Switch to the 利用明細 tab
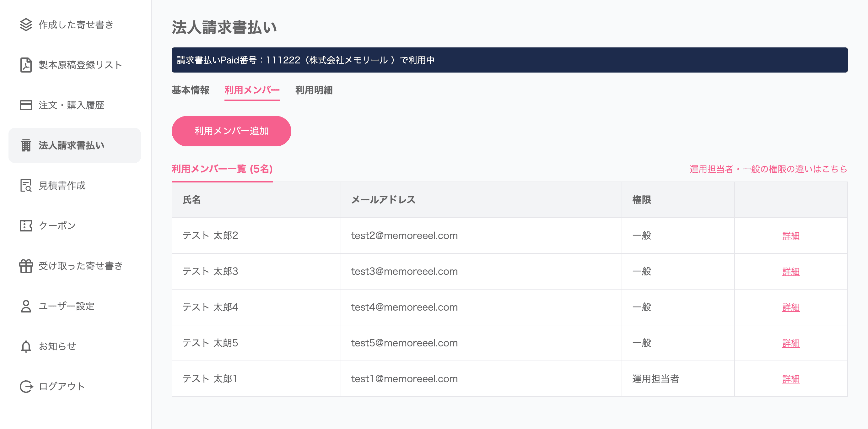This screenshot has width=868, height=429. point(314,90)
